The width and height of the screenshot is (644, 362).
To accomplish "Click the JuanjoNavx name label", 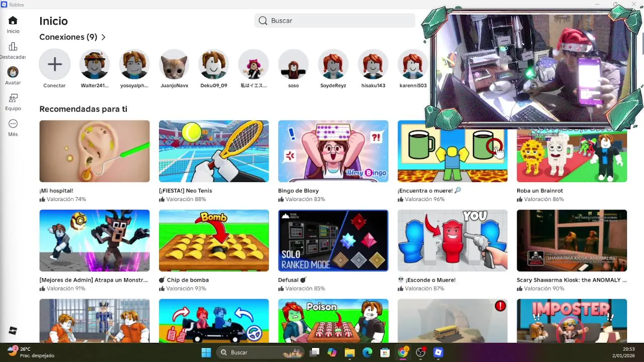I will (x=174, y=85).
